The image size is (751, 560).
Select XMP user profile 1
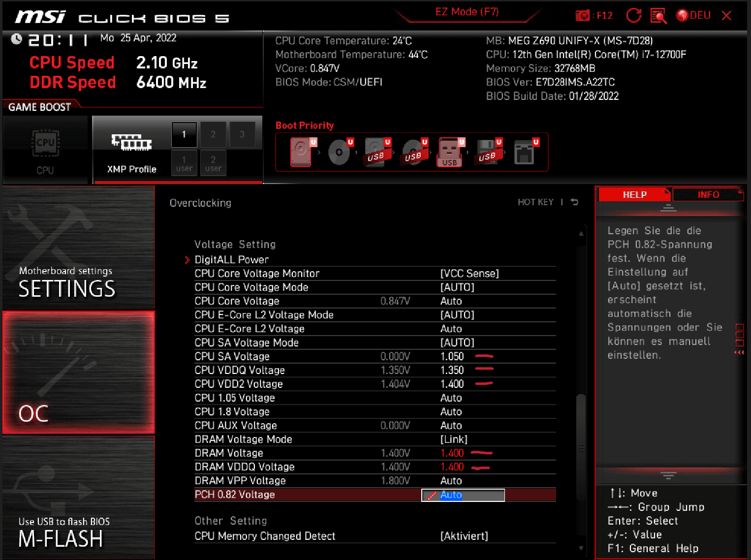pyautogui.click(x=184, y=163)
